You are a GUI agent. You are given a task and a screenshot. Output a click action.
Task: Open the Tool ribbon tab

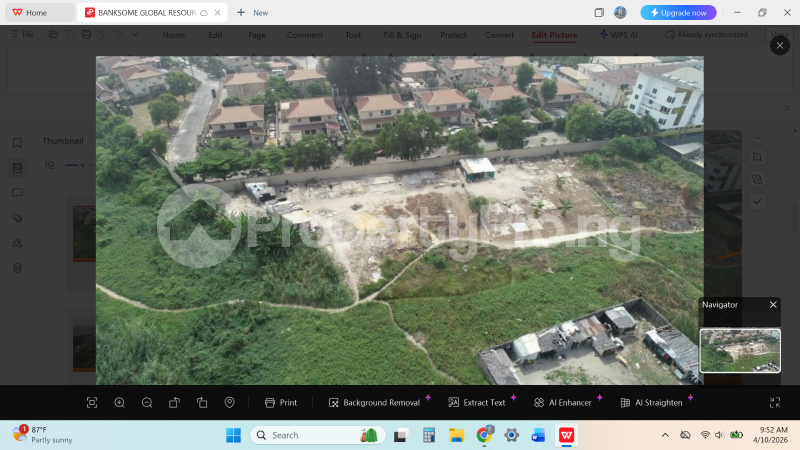(353, 35)
